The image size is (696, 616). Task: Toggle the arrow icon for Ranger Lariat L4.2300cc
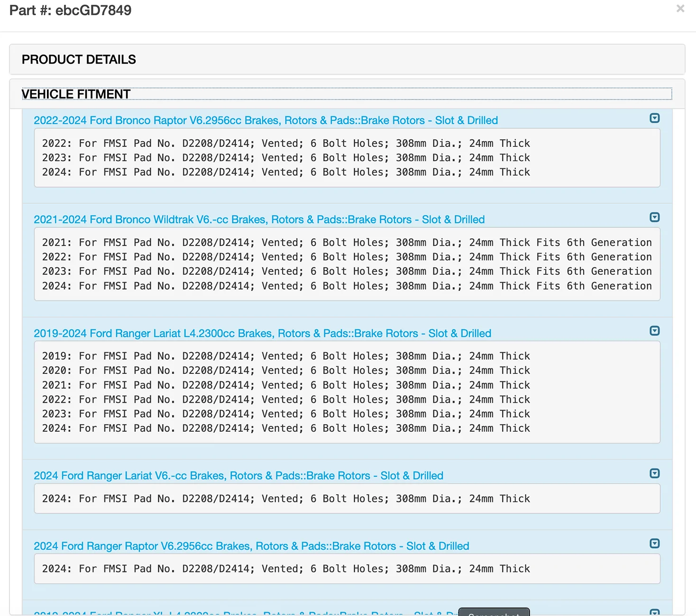[x=655, y=331]
